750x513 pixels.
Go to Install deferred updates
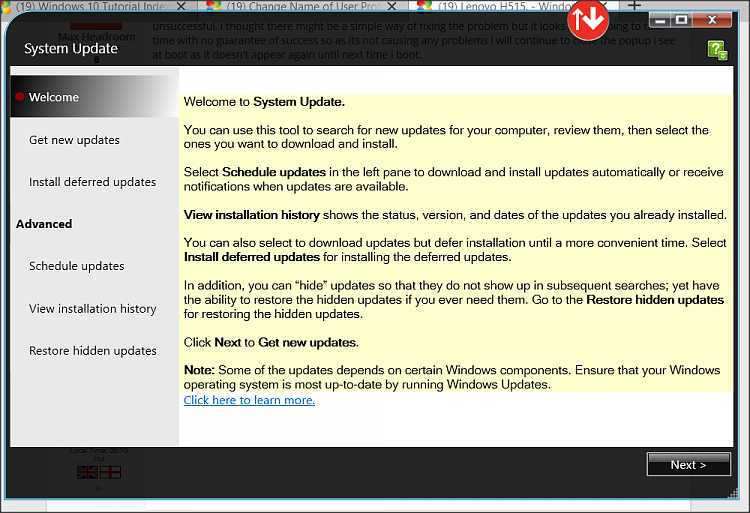tap(92, 182)
